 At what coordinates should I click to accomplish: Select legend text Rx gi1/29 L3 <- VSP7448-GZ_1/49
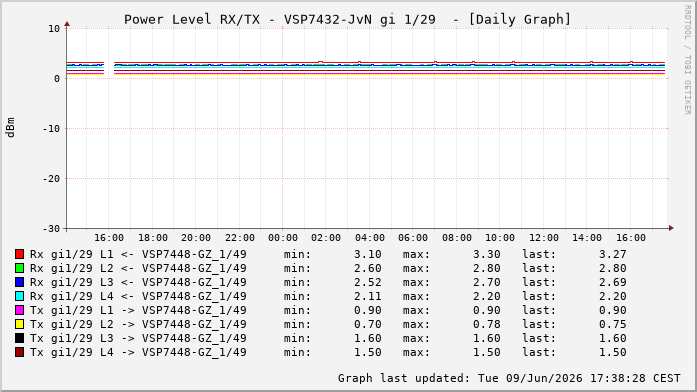(138, 282)
